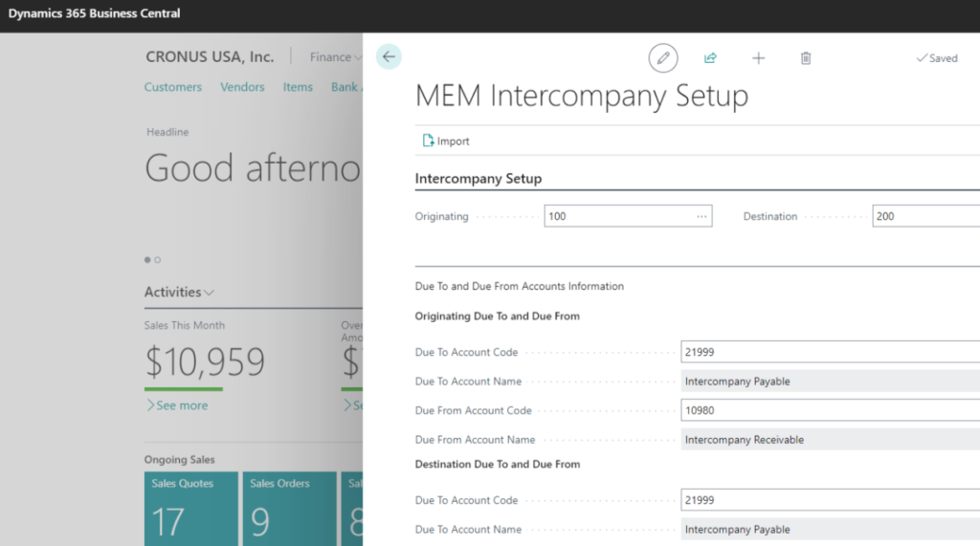Click the Destination field showing 200
Screen dimensions: 980x546
coord(925,216)
